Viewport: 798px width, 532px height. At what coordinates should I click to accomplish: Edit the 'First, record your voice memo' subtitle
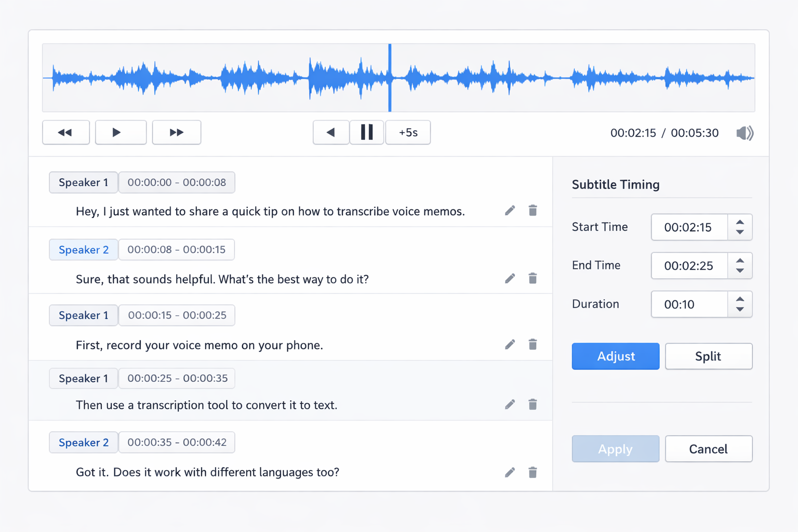tap(510, 344)
